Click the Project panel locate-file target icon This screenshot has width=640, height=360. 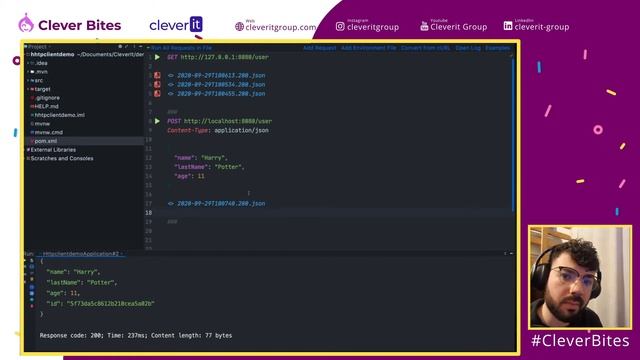[120, 47]
